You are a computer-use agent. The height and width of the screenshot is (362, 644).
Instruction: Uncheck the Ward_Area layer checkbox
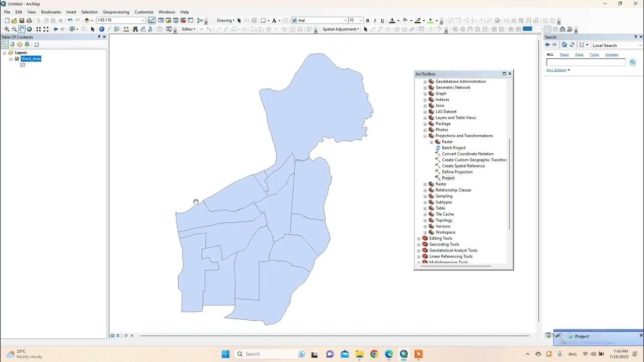(17, 59)
